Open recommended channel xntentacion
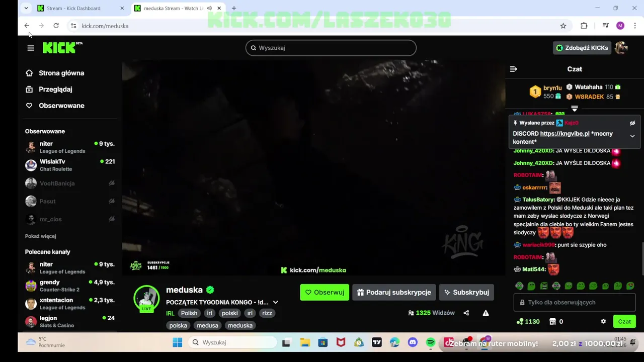The width and height of the screenshot is (644, 362). coord(70,304)
